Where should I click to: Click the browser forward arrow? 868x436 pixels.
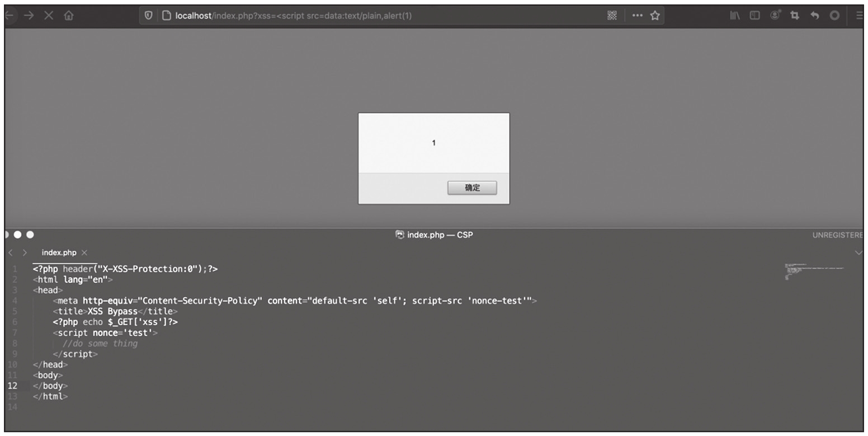pyautogui.click(x=29, y=16)
